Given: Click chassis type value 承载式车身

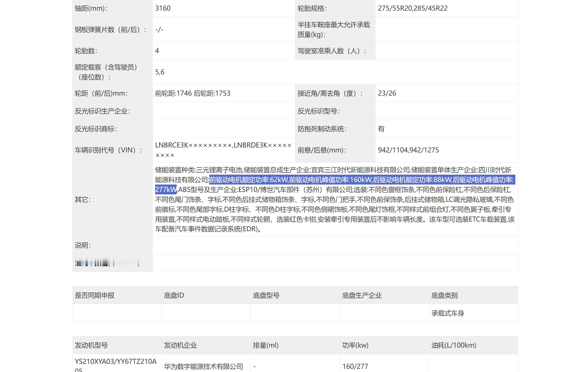Looking at the screenshot, I should point(448,313).
